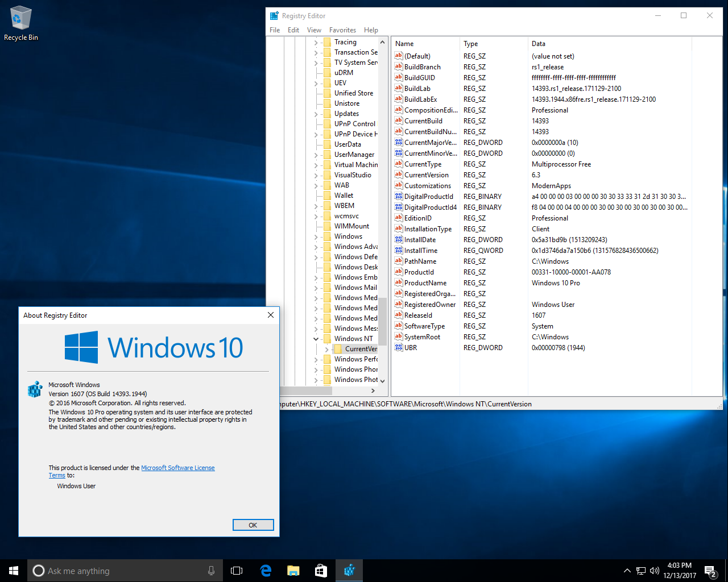Select the UBR registry value icon
Image resolution: width=728 pixels, height=582 pixels.
pyautogui.click(x=399, y=347)
